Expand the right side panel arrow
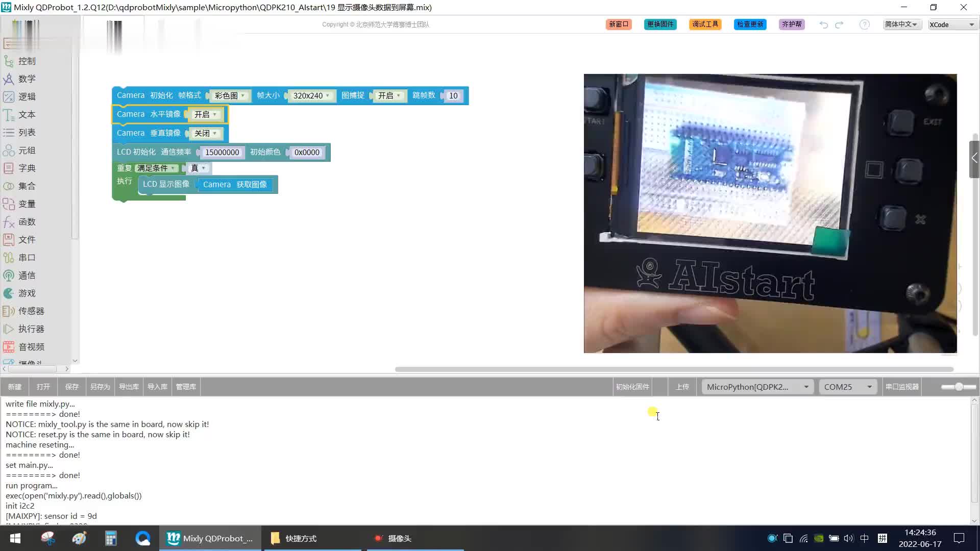This screenshot has width=980, height=551. pos(974,159)
